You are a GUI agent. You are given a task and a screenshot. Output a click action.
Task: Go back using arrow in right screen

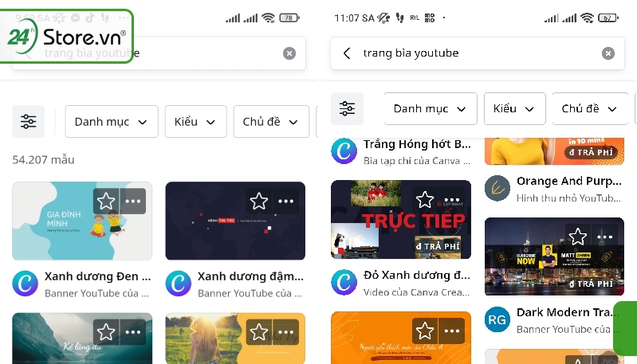347,53
